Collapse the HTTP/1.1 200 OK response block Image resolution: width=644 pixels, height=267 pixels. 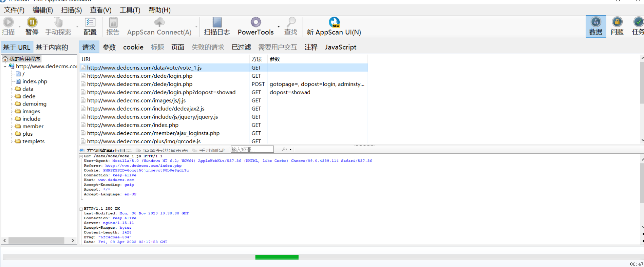81,209
